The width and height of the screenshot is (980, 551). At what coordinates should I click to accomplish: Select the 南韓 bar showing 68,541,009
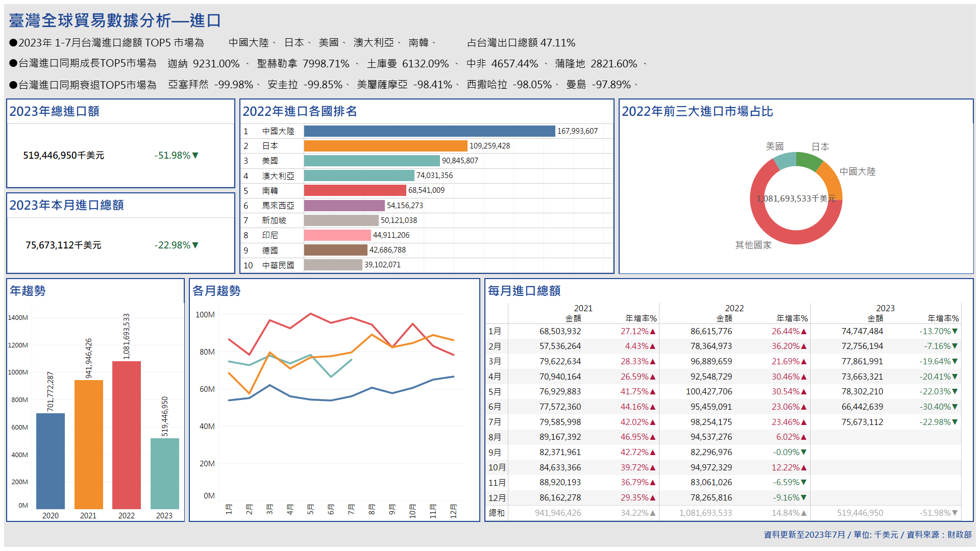coord(355,190)
